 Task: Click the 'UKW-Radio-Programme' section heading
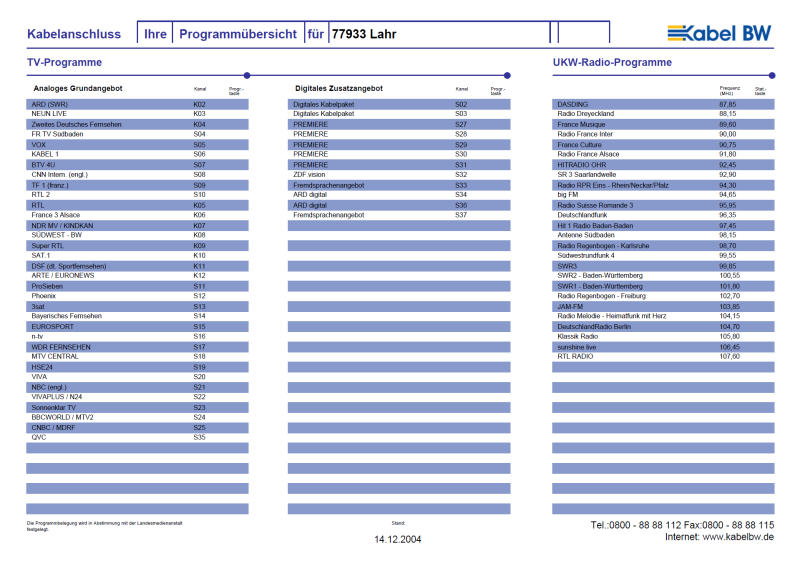pos(612,62)
